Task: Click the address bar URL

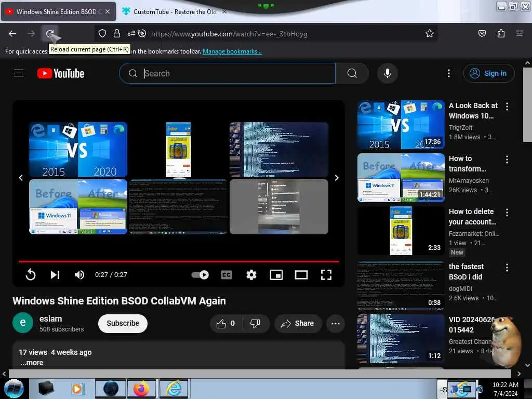Action: [229, 34]
